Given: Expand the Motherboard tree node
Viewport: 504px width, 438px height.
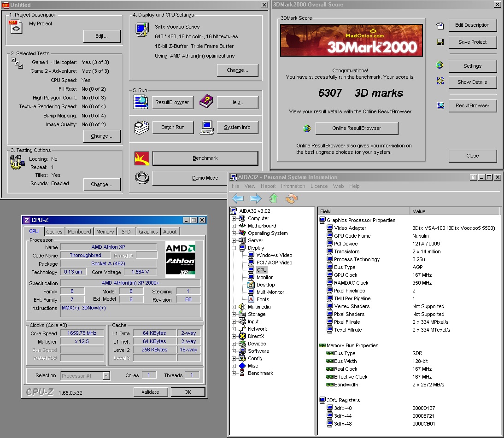Looking at the screenshot, I should point(234,226).
